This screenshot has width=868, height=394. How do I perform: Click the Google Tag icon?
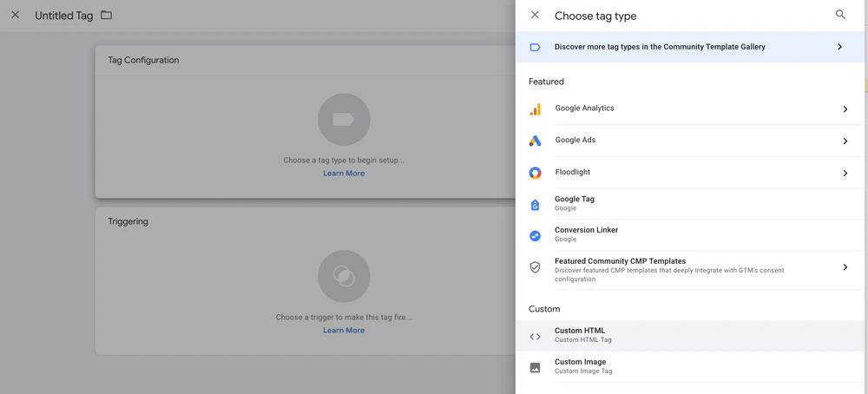tap(535, 204)
